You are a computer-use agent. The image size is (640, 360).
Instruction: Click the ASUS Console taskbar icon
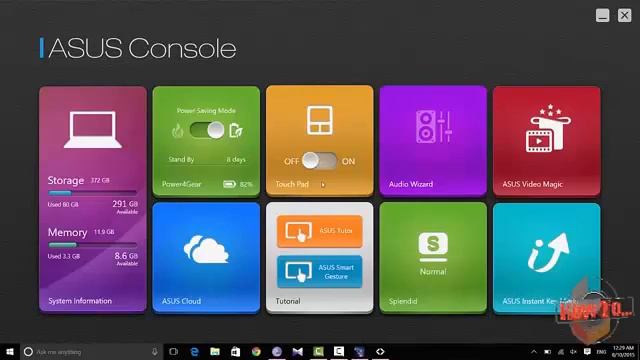380,351
